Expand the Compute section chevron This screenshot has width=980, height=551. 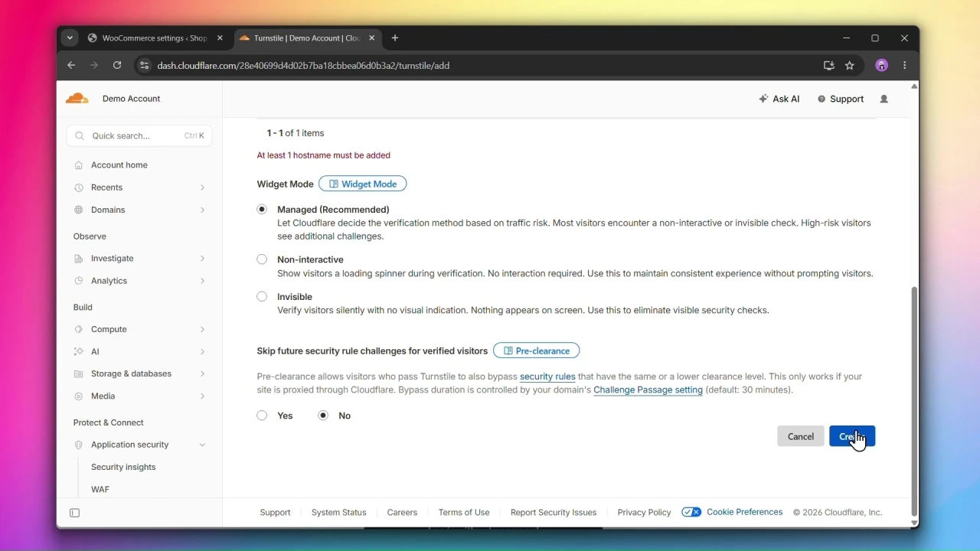point(202,329)
